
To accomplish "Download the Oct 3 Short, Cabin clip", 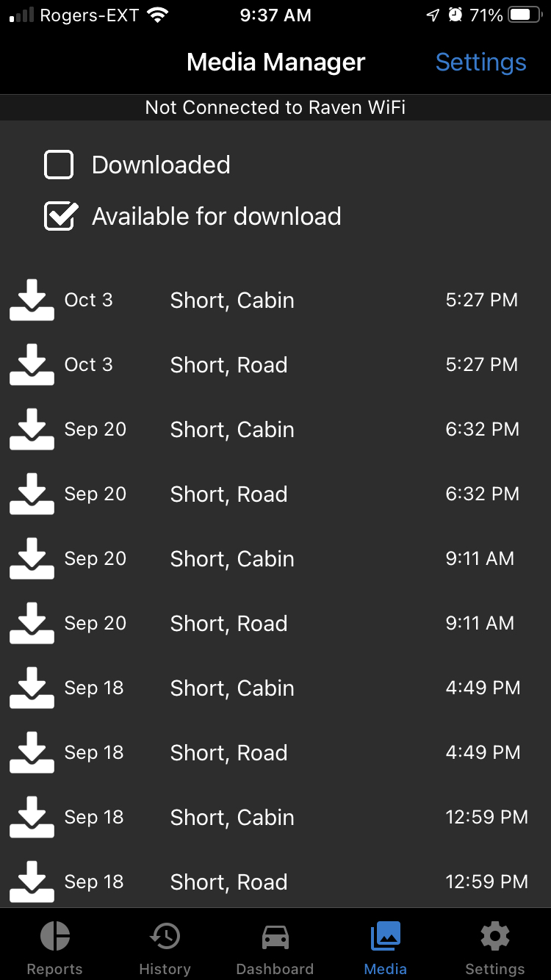I will [x=32, y=300].
